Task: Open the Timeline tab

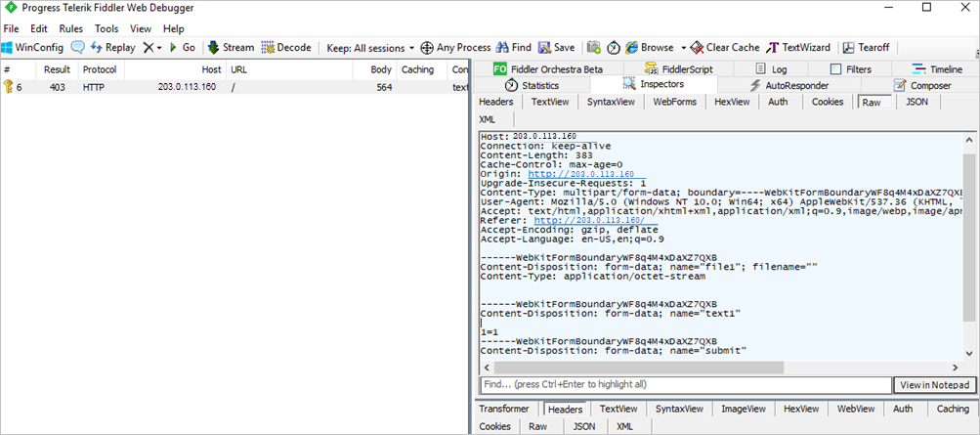Action: point(936,69)
